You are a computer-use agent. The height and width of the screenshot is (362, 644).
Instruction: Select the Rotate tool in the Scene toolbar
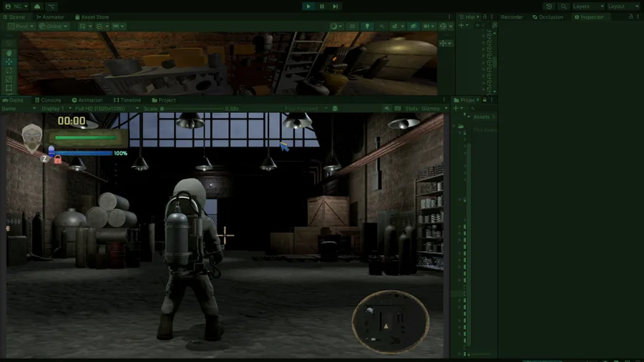point(9,71)
